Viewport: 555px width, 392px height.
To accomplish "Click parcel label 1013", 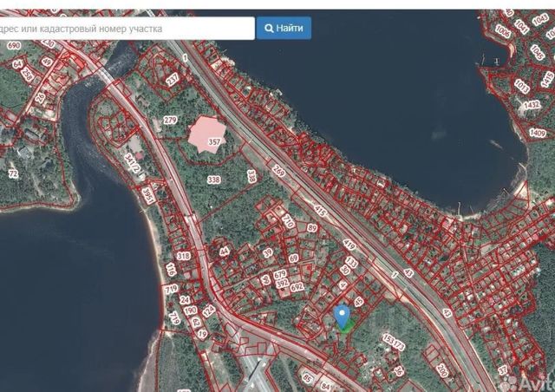I will [x=521, y=86].
